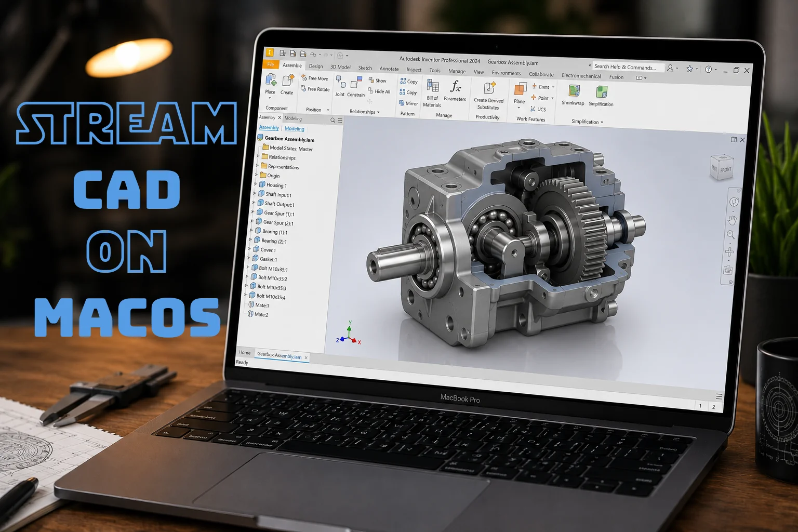Viewport: 798px width, 532px height.
Task: Open the fx Parameters dialog
Action: pyautogui.click(x=455, y=91)
